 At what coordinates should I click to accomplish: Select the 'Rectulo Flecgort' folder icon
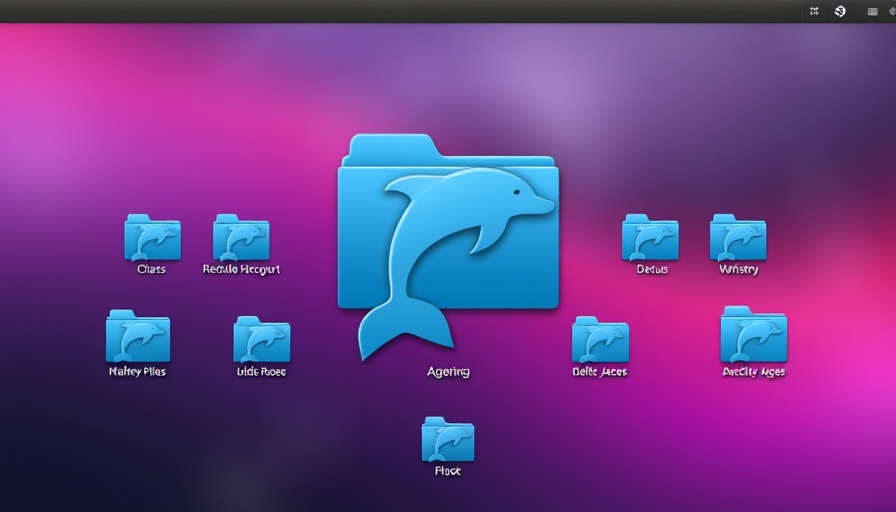(x=241, y=238)
